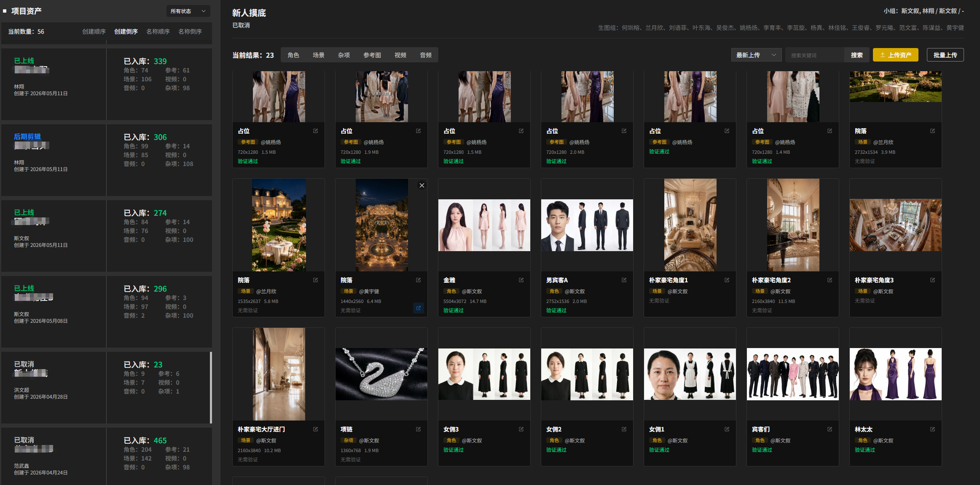
Task: Click the 批量上传 button
Action: (945, 55)
